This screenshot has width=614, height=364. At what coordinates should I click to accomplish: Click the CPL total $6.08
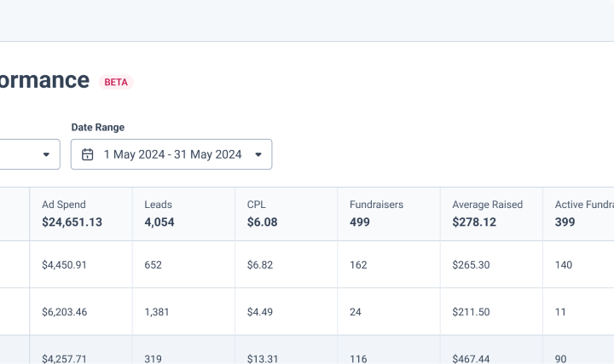pyautogui.click(x=263, y=222)
